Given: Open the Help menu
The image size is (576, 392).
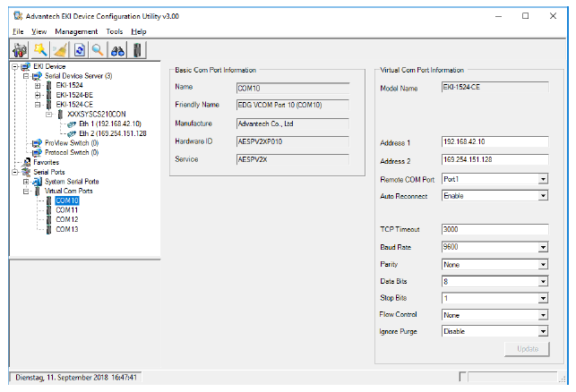Looking at the screenshot, I should coord(139,31).
